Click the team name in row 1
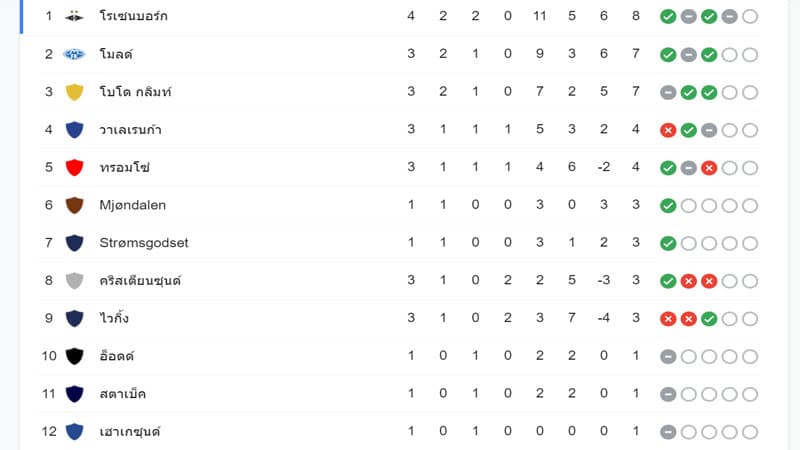800x450 pixels. tap(133, 16)
